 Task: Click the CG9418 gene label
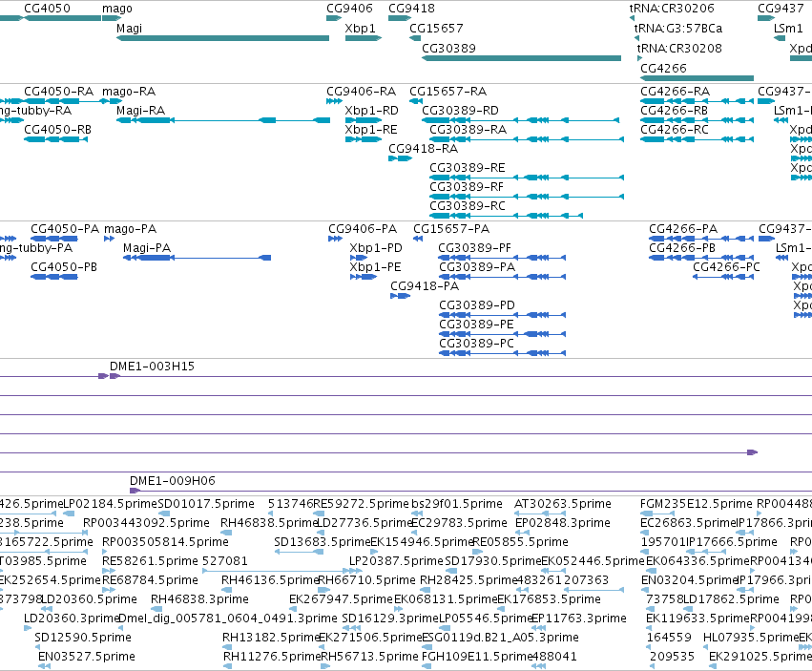pos(411,9)
